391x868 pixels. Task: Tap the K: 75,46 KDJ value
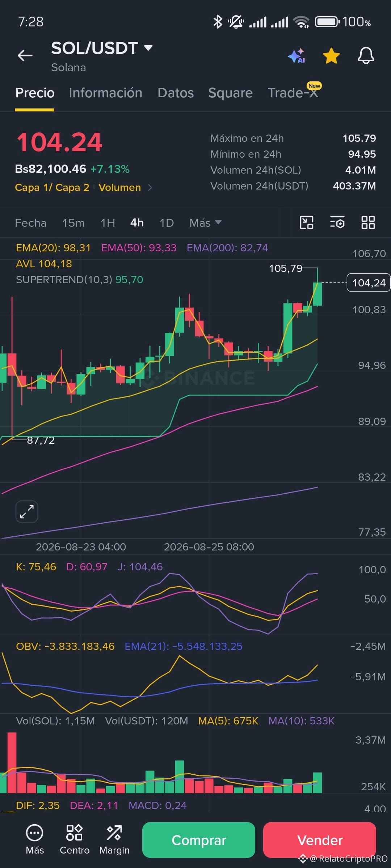(x=36, y=567)
